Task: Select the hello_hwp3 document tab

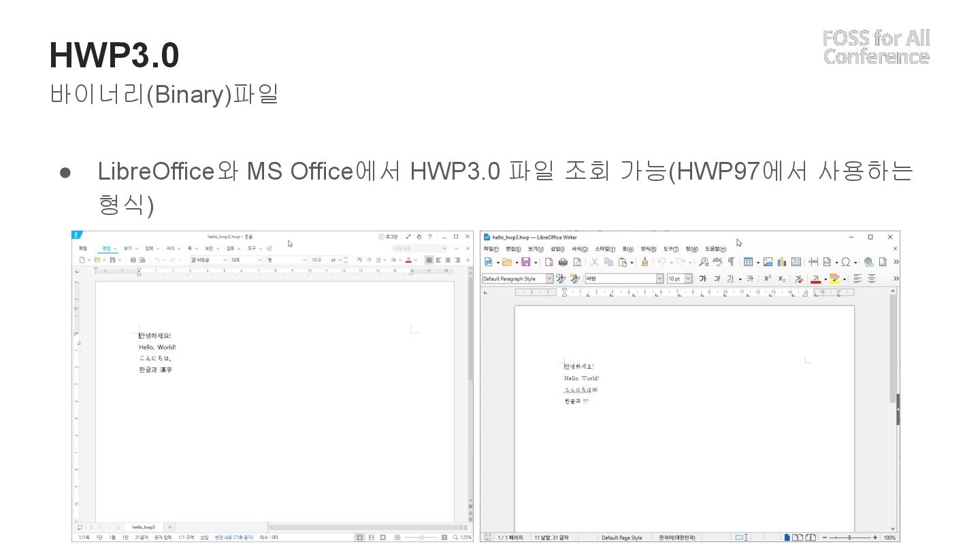Action: point(144,527)
